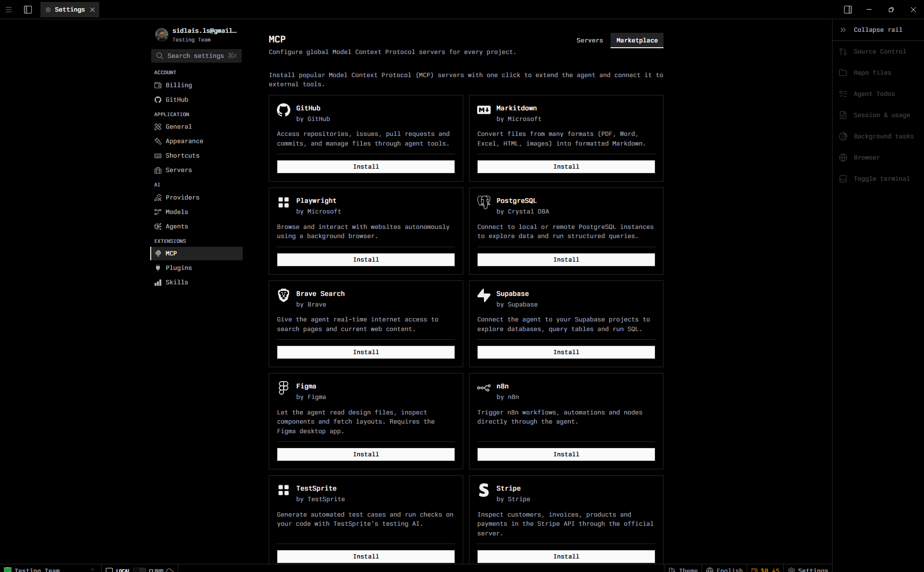This screenshot has height=572, width=924.
Task: Open the hamburger menu in the title bar
Action: [x=9, y=10]
